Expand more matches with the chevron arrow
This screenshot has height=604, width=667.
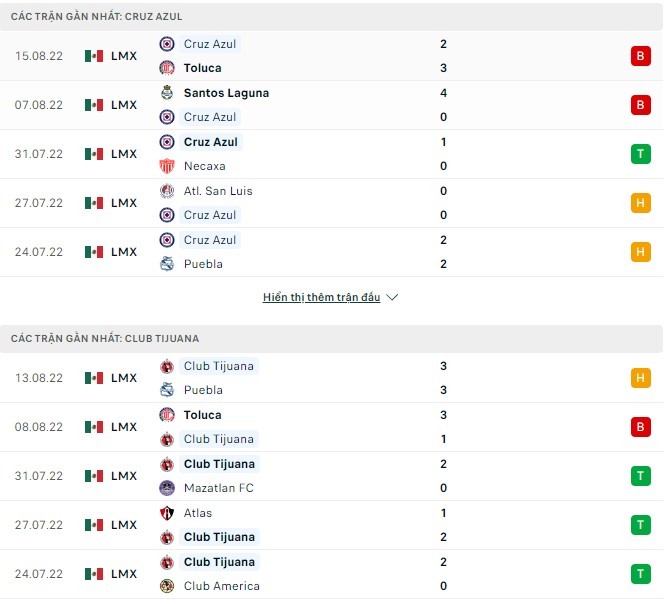(392, 298)
